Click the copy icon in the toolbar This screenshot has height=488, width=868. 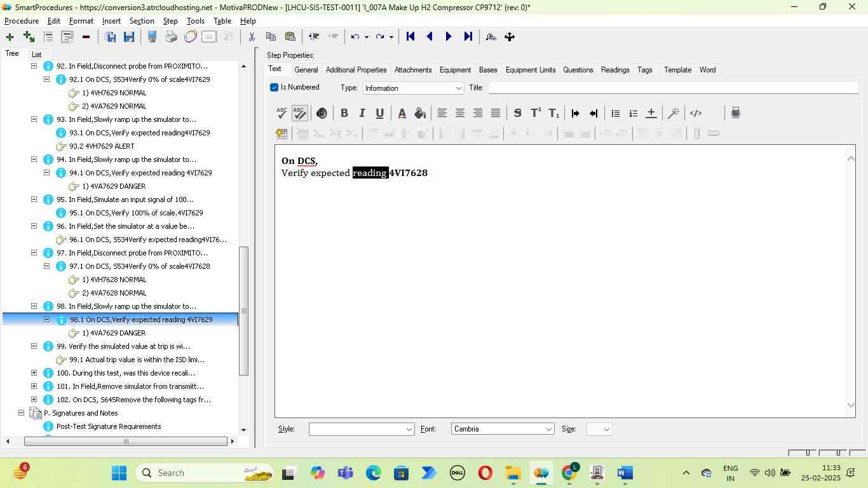point(271,37)
